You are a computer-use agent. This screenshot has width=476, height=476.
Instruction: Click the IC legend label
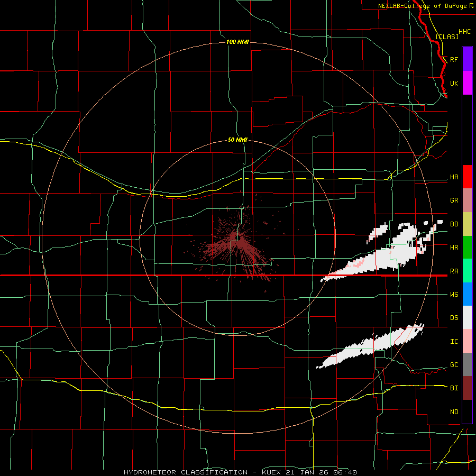click(454, 342)
